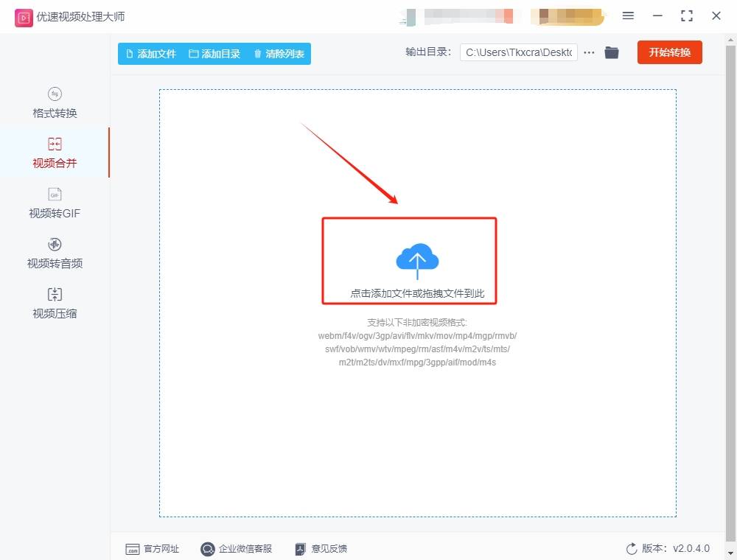
Task: Open the hamburger menu at top right
Action: coord(628,15)
